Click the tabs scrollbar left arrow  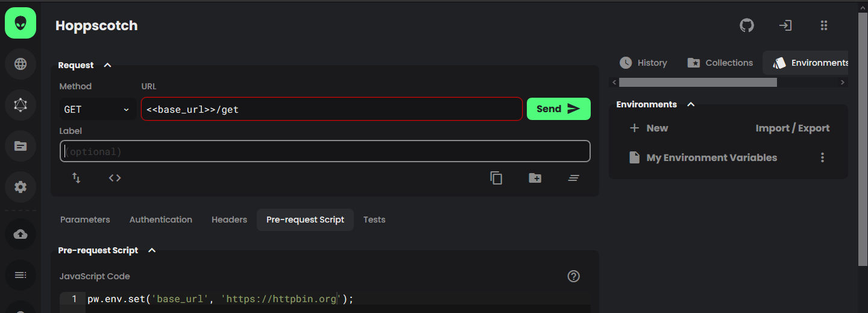[614, 82]
